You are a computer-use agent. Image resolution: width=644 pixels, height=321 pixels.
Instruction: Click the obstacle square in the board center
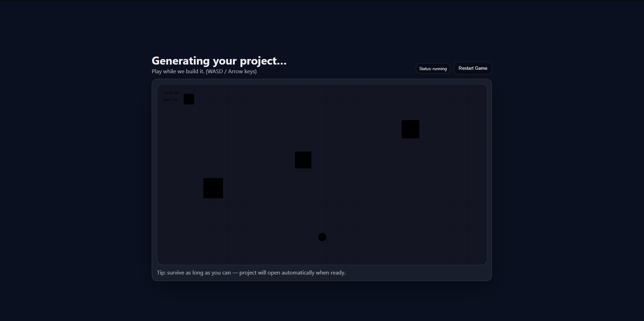tap(302, 160)
